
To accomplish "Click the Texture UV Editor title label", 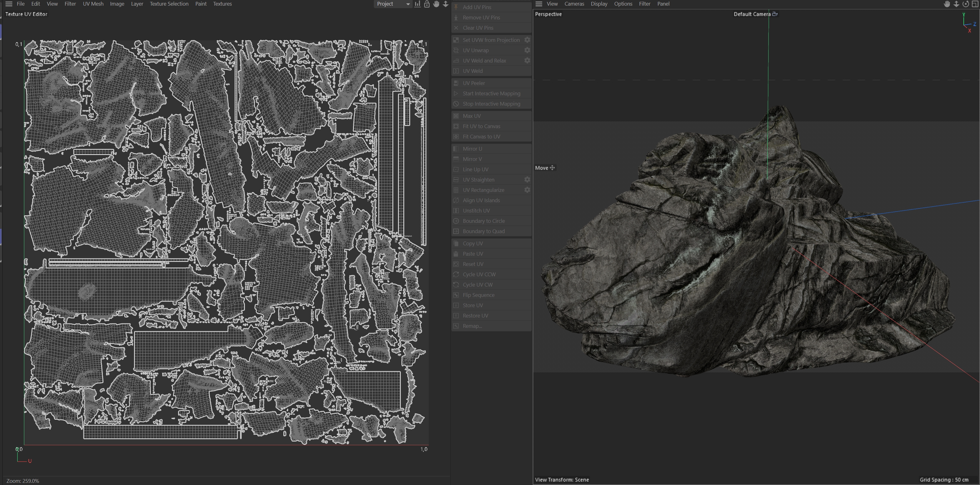I will [26, 14].
